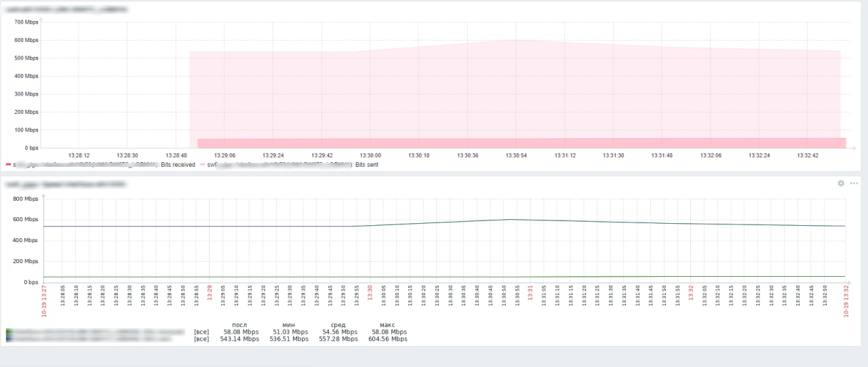Click the 536.51 Mbps min value
Image resolution: width=868 pixels, height=367 pixels.
(289, 339)
